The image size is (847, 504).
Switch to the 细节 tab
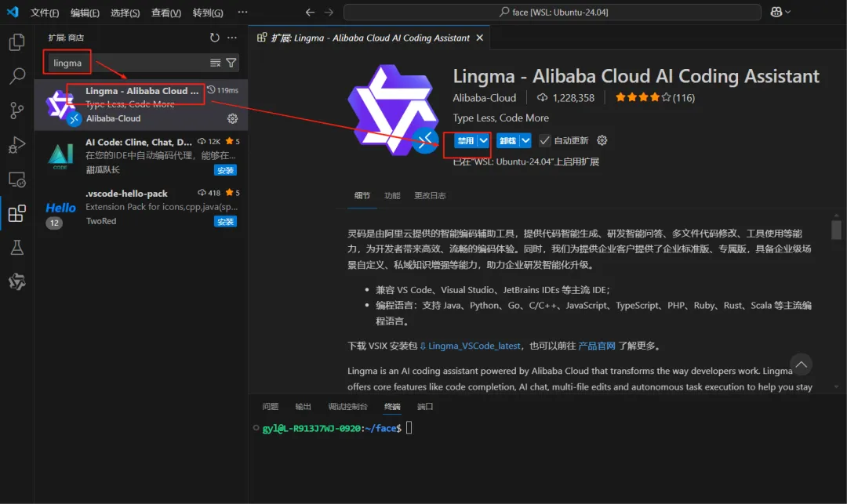coord(362,195)
